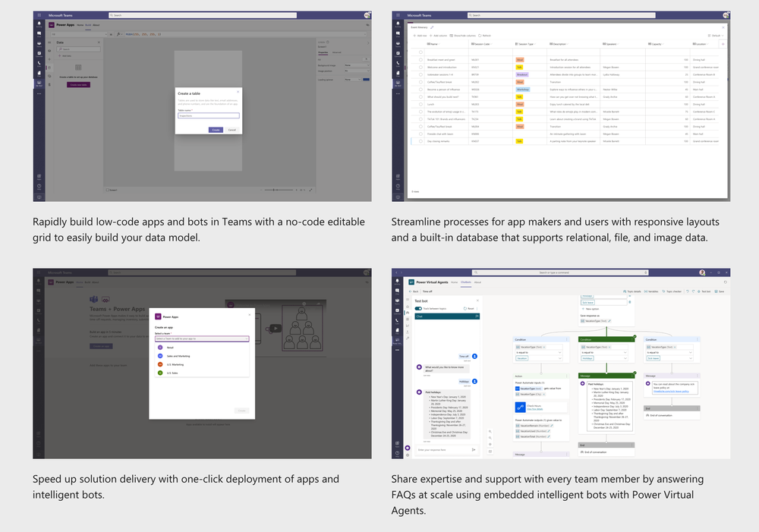
Task: Click the Reset icon in Test bot panel
Action: (x=465, y=308)
